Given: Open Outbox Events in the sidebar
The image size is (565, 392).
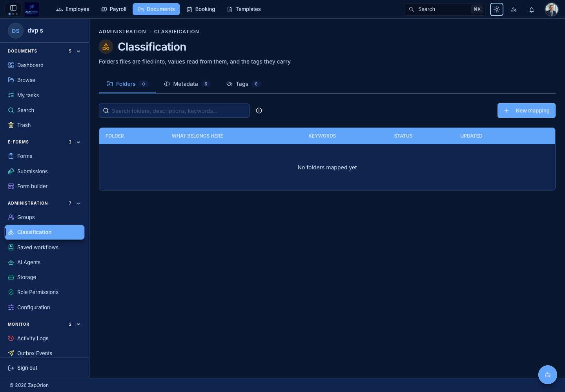Looking at the screenshot, I should 44,353.
